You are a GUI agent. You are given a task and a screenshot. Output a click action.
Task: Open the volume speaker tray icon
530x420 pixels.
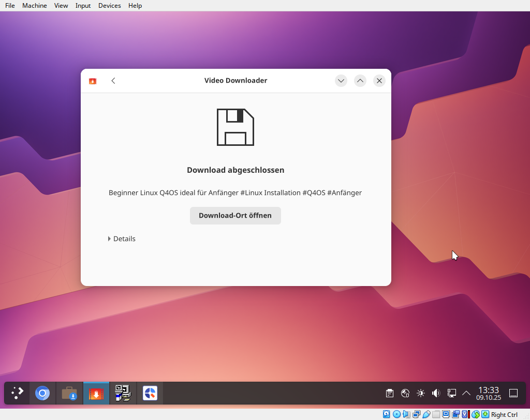436,393
